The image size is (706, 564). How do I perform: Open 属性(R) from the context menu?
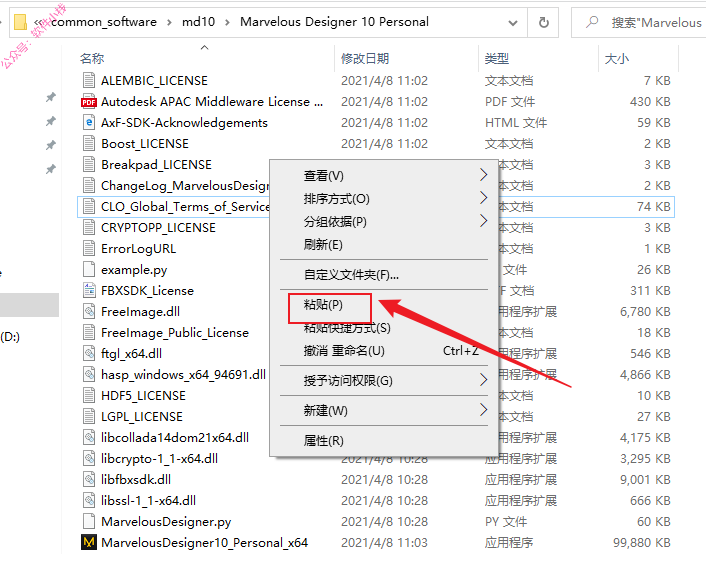click(x=384, y=440)
